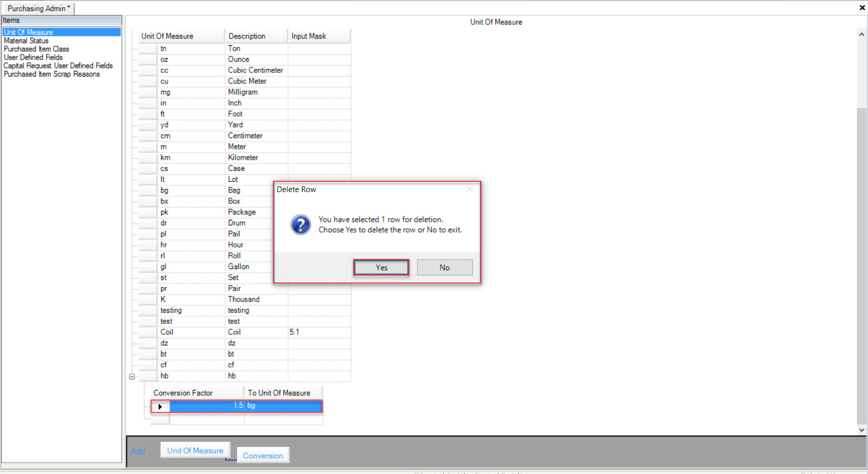Select the Coil unit cell
868x474 pixels.
191,332
